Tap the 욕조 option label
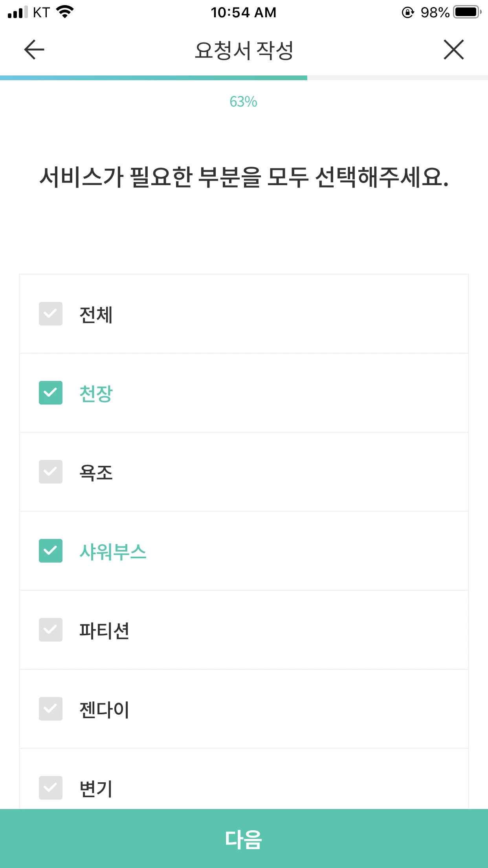The width and height of the screenshot is (488, 868). point(96,473)
